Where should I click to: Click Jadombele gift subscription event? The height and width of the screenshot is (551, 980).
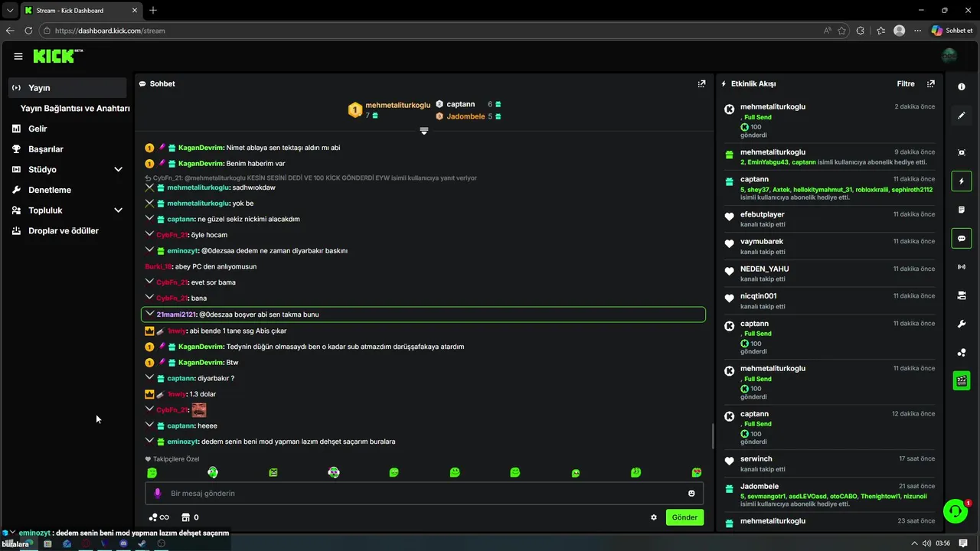(x=829, y=495)
